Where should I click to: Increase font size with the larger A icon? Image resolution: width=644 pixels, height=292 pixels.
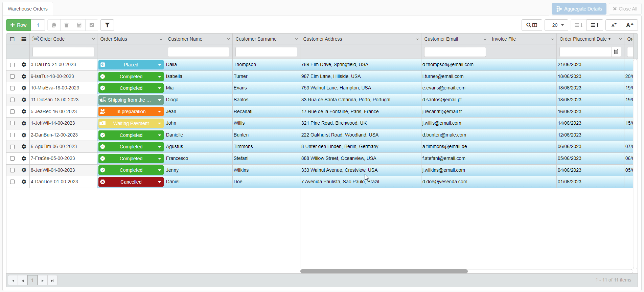point(629,25)
